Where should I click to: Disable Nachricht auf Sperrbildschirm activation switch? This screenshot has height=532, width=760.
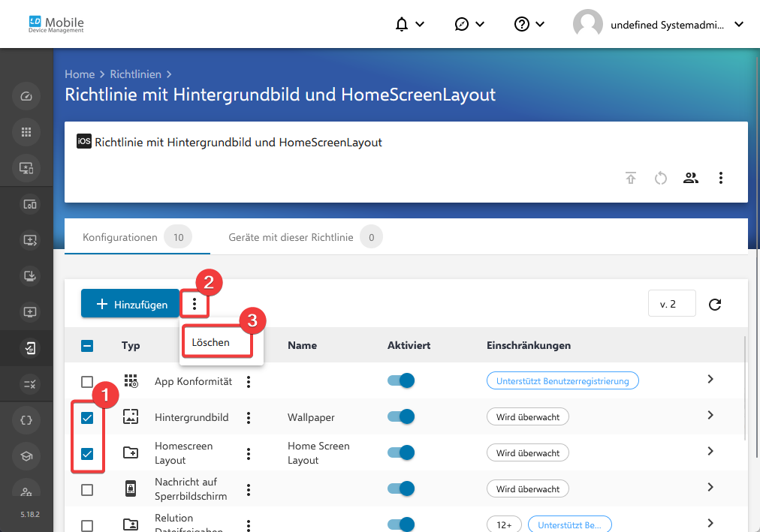(x=401, y=488)
